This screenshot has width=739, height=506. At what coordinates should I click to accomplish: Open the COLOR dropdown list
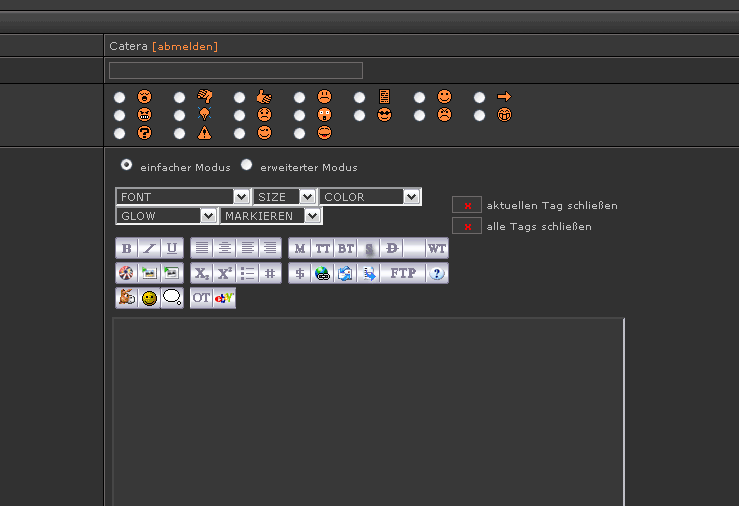pos(370,197)
